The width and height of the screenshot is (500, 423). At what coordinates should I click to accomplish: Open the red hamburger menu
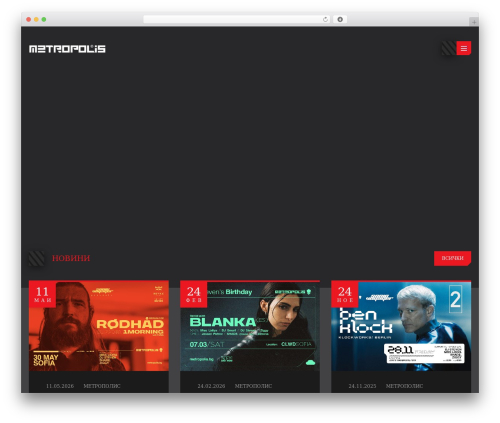(463, 48)
